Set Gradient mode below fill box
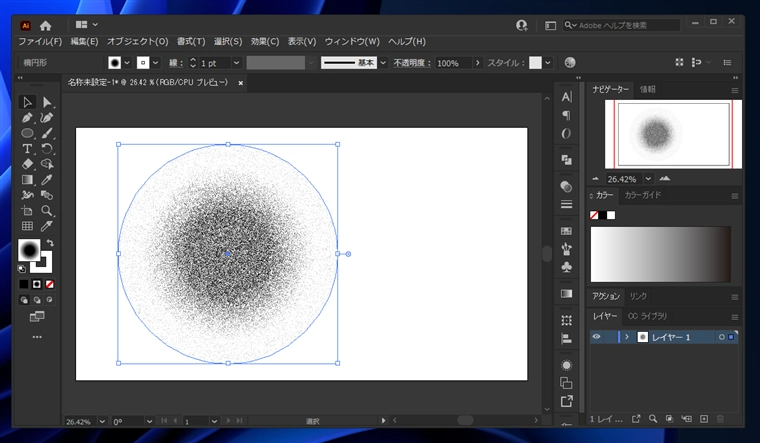The width and height of the screenshot is (760, 443). point(37,284)
